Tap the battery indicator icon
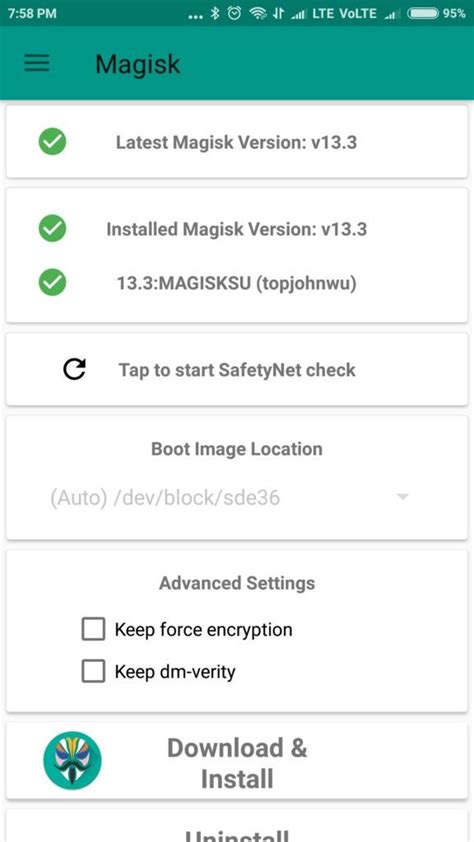The height and width of the screenshot is (842, 474). (x=423, y=13)
